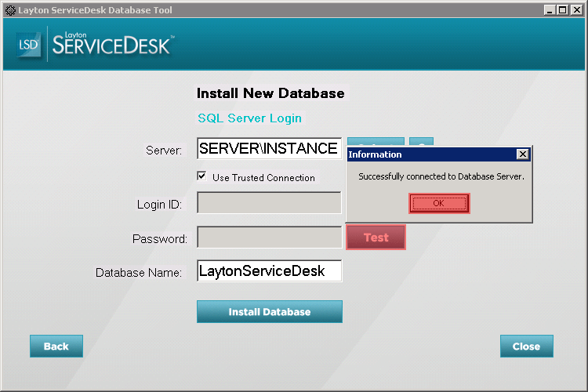This screenshot has height=392, width=588.
Task: Click the 'Successfully connected to Database Server.' message
Action: 441,176
